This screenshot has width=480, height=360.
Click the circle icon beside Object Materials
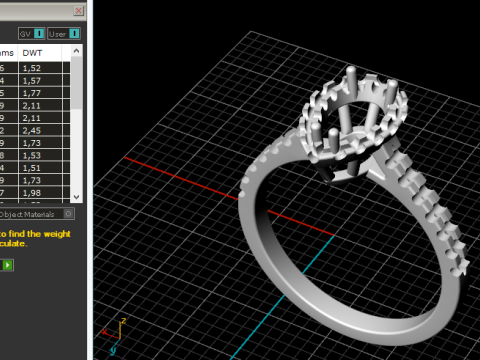point(68,214)
